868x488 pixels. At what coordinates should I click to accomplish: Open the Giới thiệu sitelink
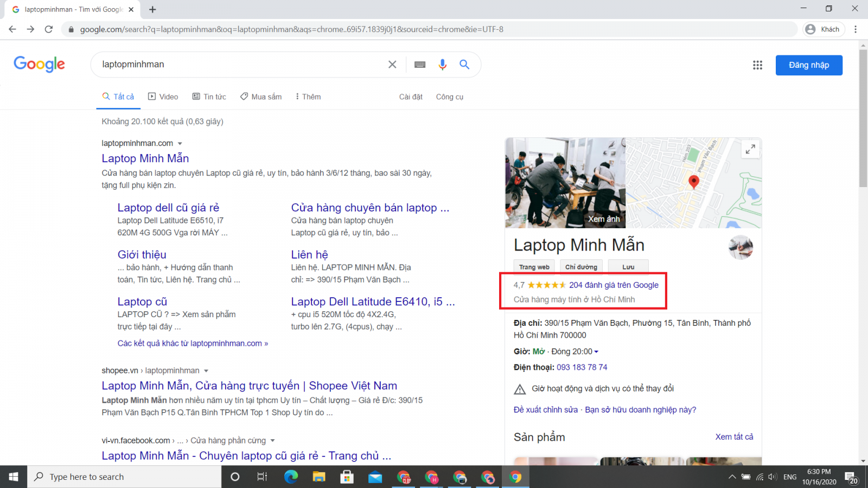(142, 255)
